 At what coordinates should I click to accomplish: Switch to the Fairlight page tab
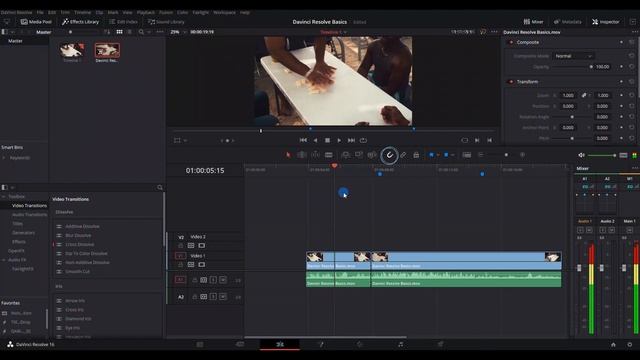(400, 344)
